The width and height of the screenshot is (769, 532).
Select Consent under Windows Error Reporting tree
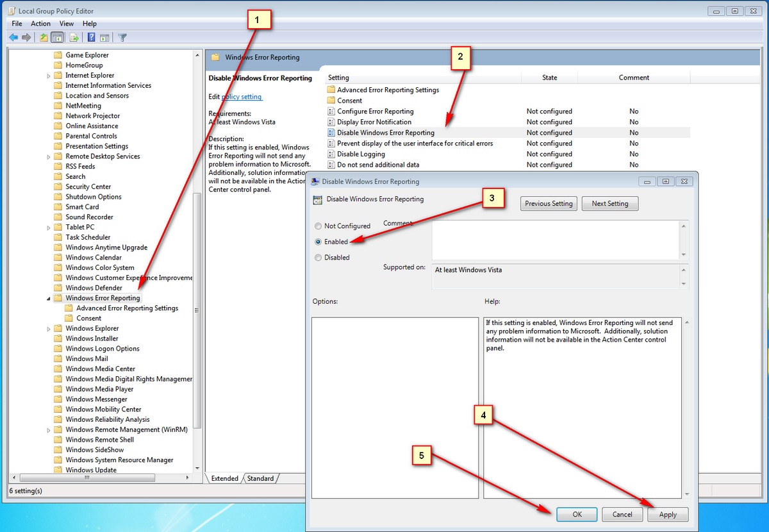point(88,319)
